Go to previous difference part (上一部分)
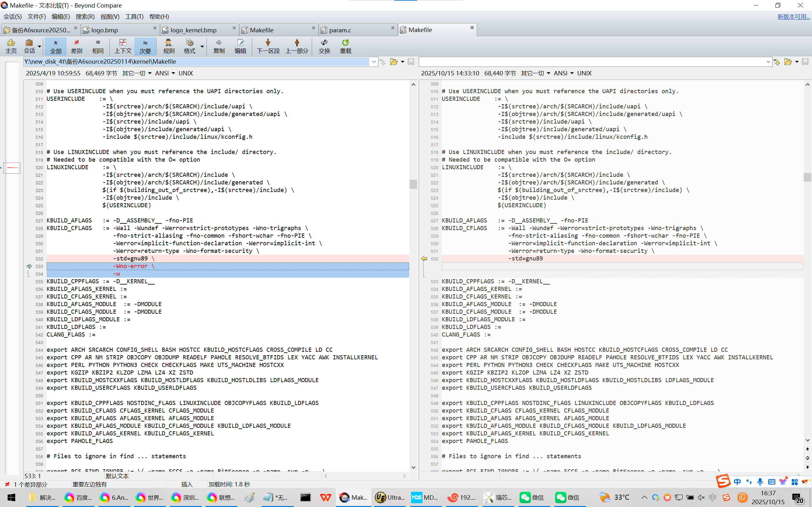Image resolution: width=812 pixels, height=507 pixels. [297, 46]
